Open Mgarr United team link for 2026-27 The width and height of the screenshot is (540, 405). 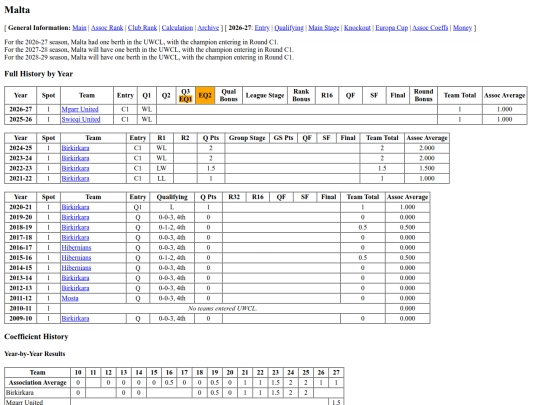pyautogui.click(x=80, y=109)
